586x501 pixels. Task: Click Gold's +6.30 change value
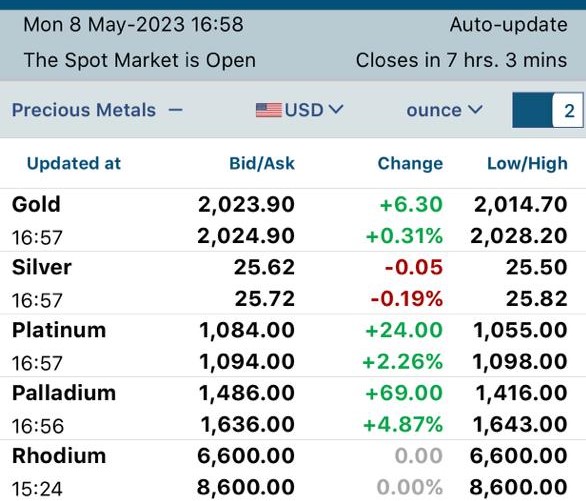tap(411, 205)
